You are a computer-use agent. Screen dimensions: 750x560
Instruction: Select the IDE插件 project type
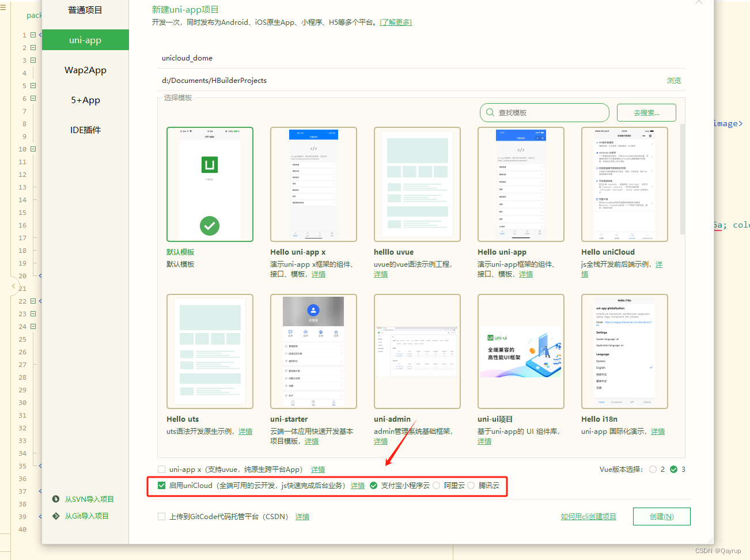coord(85,130)
